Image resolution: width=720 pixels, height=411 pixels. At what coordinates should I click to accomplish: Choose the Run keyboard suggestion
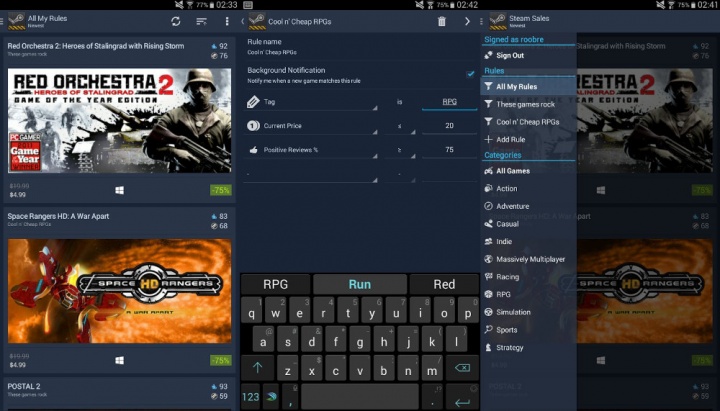(360, 284)
